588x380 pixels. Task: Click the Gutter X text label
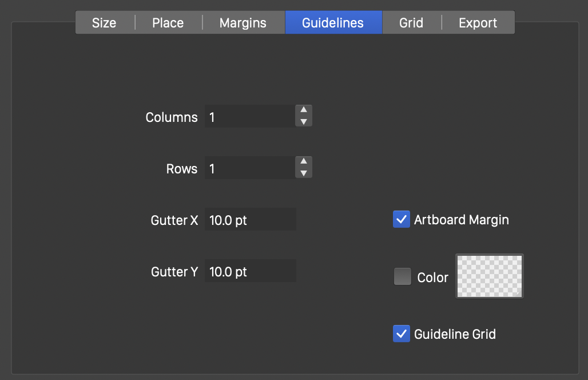click(x=174, y=220)
